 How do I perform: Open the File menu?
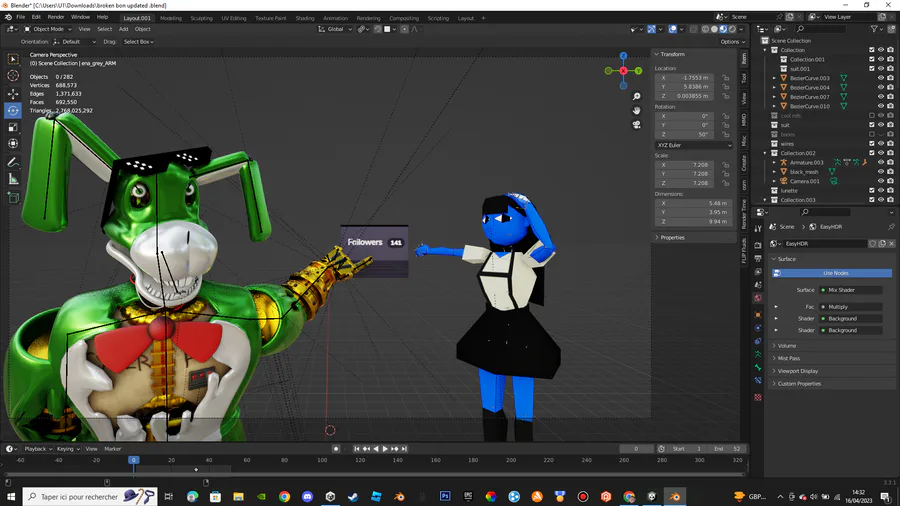pos(21,17)
